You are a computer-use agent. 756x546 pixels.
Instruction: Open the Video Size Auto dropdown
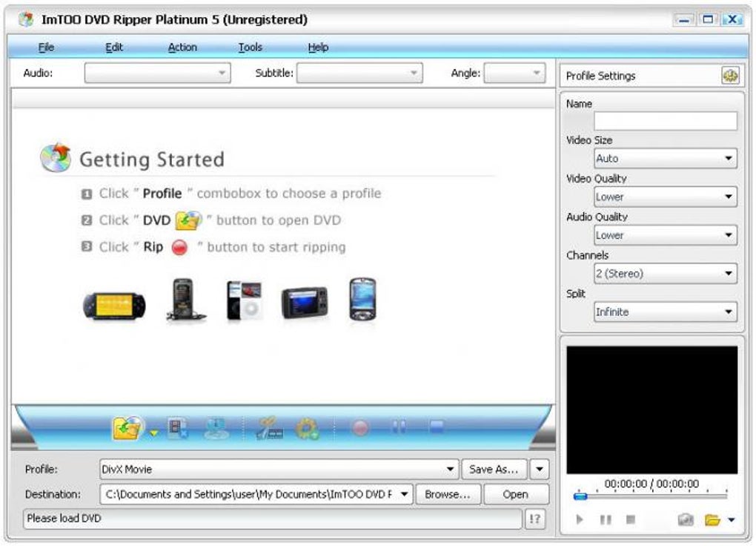click(x=666, y=158)
